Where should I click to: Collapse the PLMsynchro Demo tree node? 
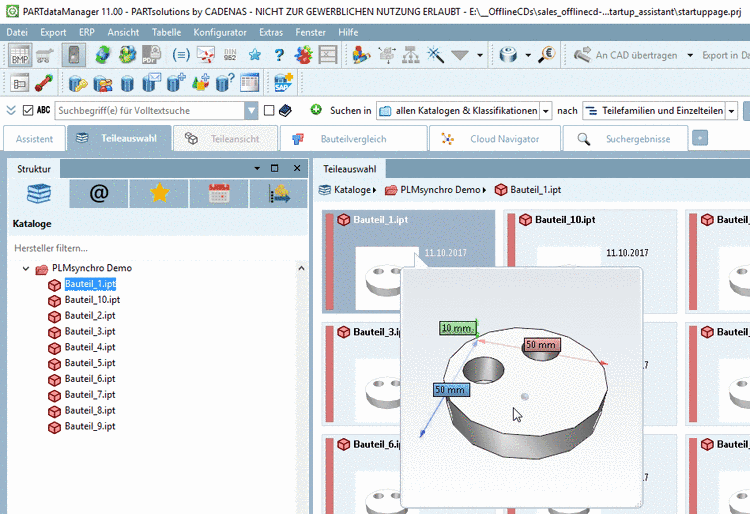click(x=26, y=268)
